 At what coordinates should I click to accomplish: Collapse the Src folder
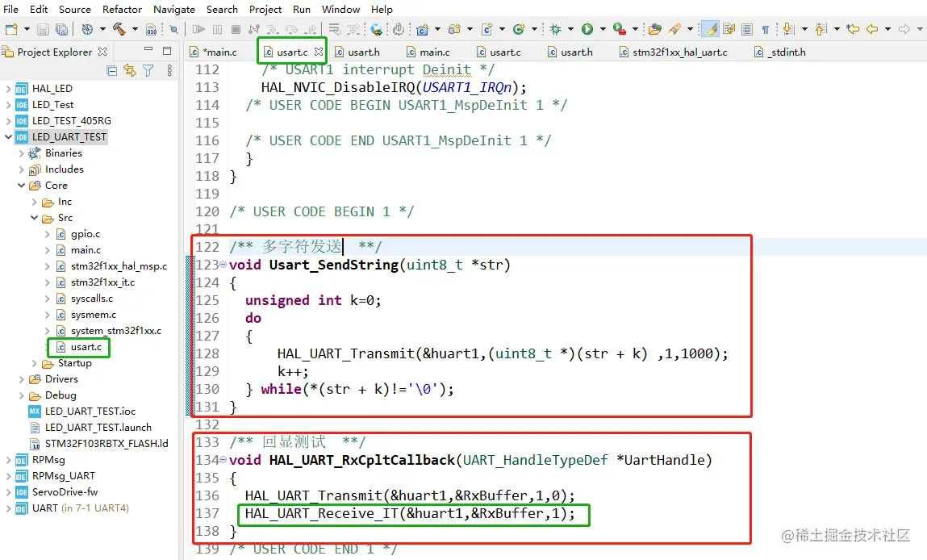[35, 218]
